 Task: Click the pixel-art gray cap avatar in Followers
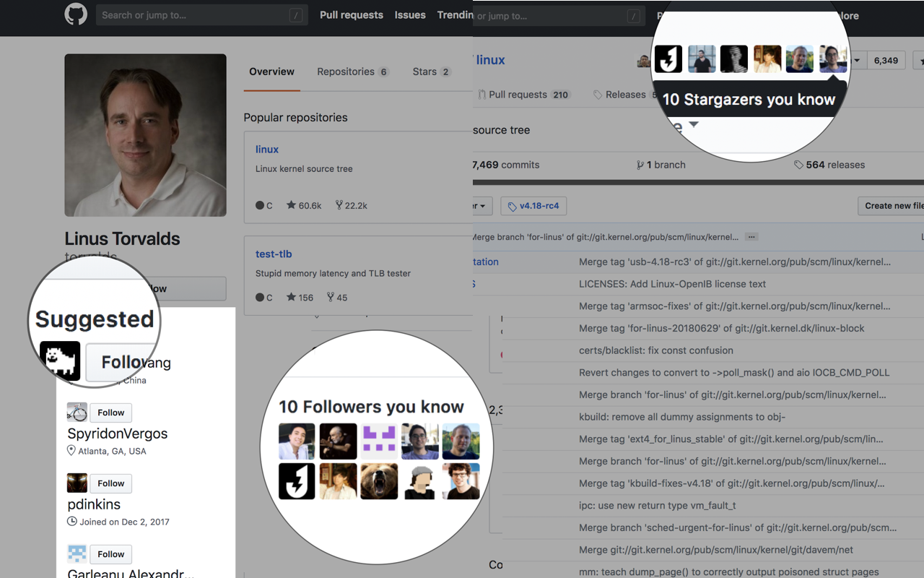click(x=420, y=481)
